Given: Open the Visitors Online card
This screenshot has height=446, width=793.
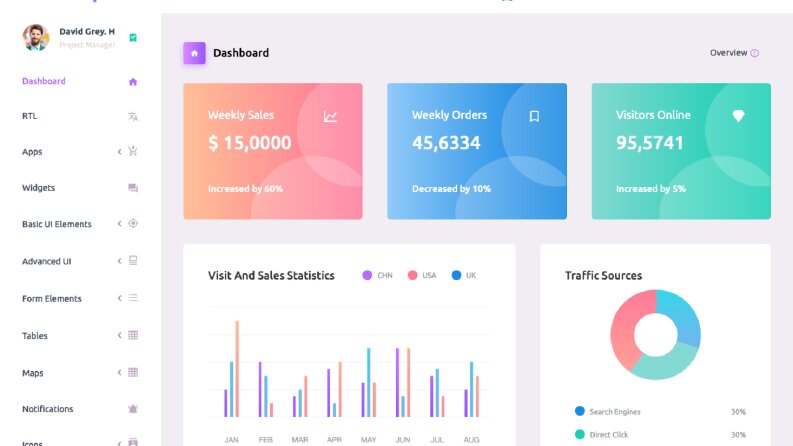Looking at the screenshot, I should (x=681, y=151).
